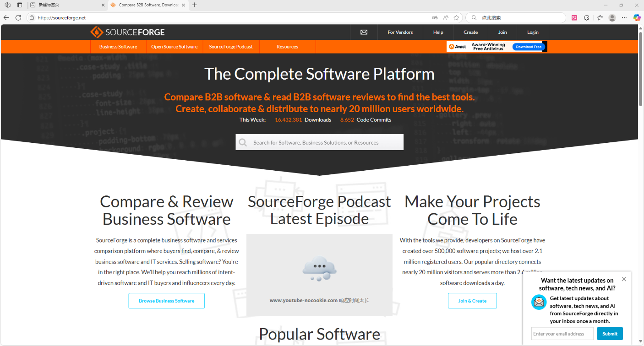This screenshot has height=346, width=644.
Task: Click the Browse Business Software button
Action: (x=166, y=301)
